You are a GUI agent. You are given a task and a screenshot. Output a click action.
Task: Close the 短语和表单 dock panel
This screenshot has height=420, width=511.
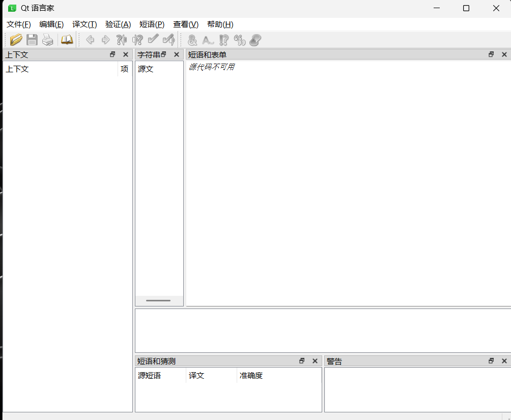coord(504,54)
